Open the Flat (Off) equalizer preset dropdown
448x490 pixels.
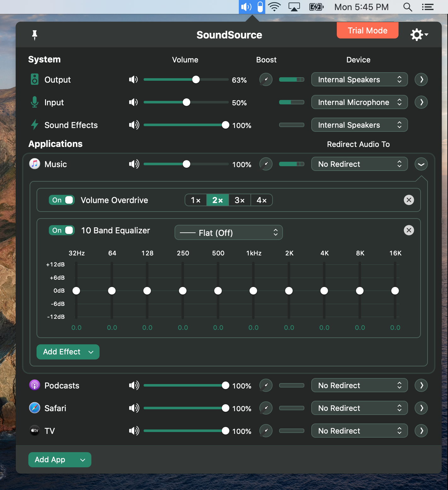pos(229,233)
